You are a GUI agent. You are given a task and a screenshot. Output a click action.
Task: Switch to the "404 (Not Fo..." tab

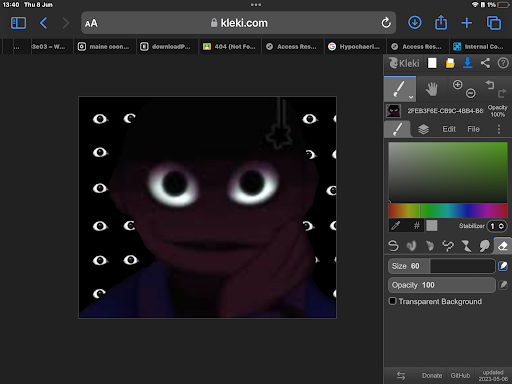pos(230,47)
